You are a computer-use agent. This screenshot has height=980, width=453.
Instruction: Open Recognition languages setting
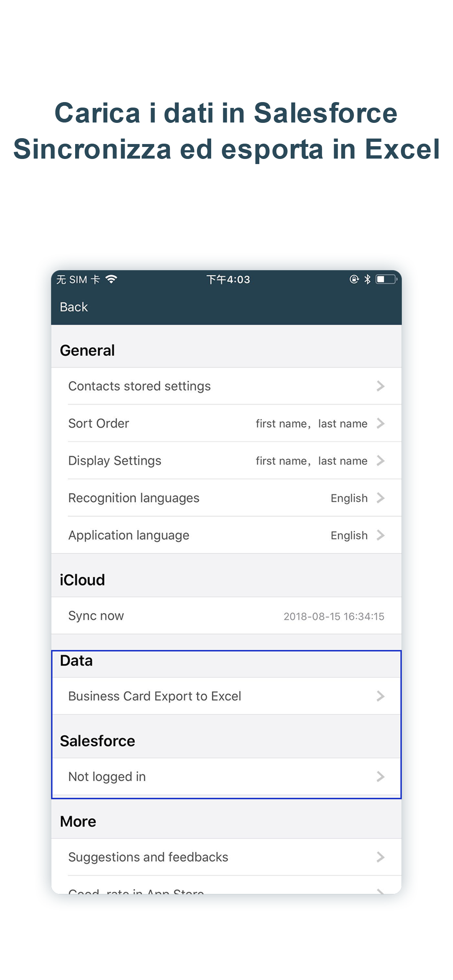tap(226, 498)
